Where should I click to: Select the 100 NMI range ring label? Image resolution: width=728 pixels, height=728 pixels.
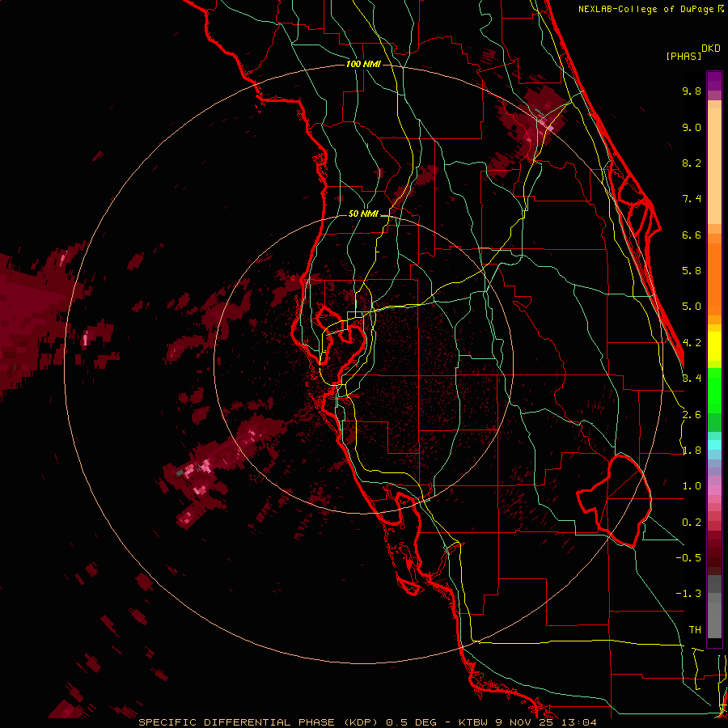click(x=363, y=64)
